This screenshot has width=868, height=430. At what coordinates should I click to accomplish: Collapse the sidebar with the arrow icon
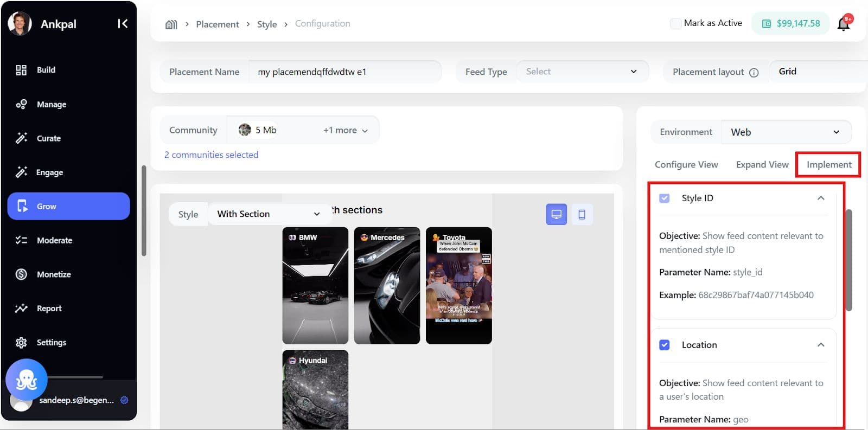click(x=123, y=23)
